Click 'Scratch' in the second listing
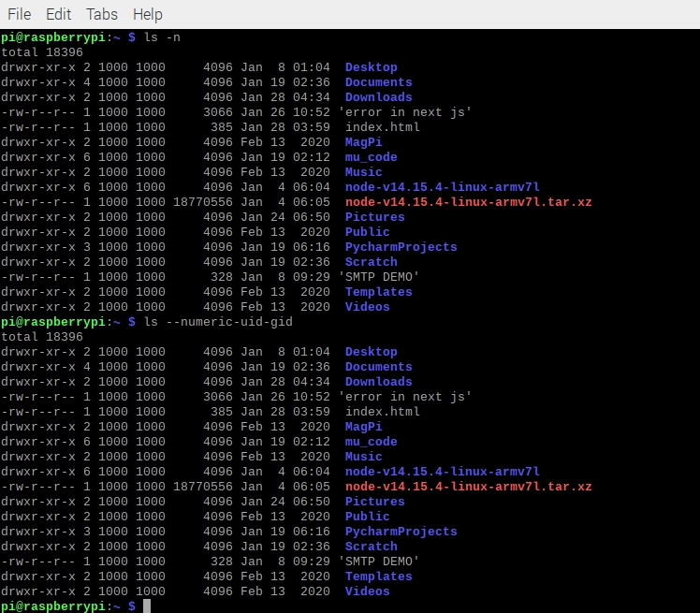 (371, 546)
